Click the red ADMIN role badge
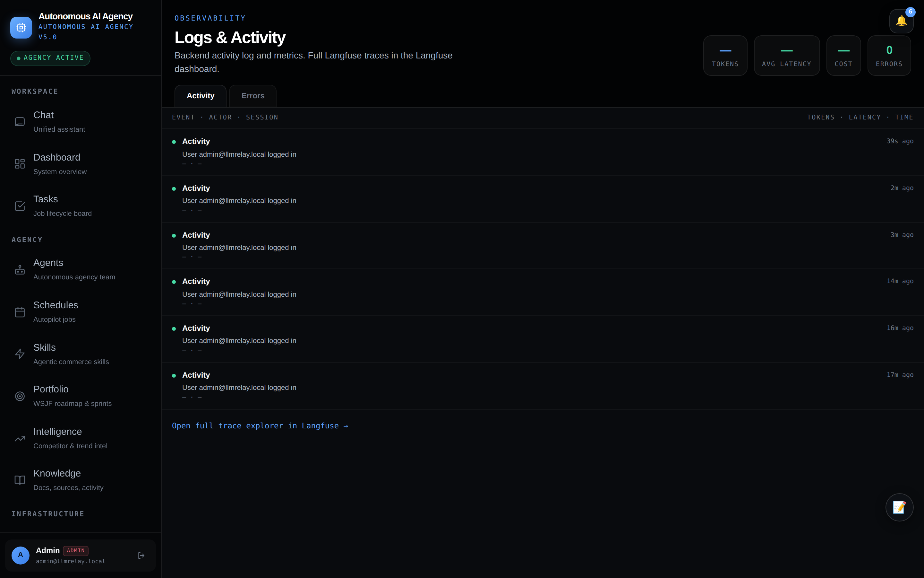The height and width of the screenshot is (578, 924). [x=76, y=550]
